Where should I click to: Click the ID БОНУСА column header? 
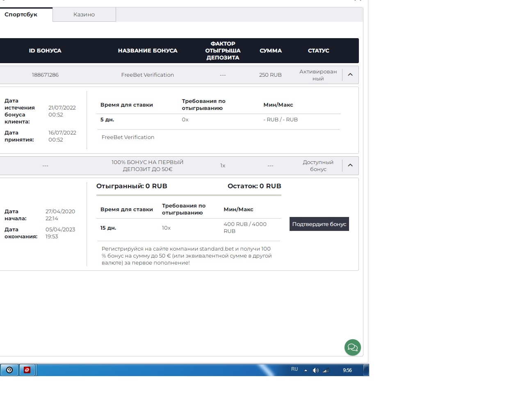(45, 50)
